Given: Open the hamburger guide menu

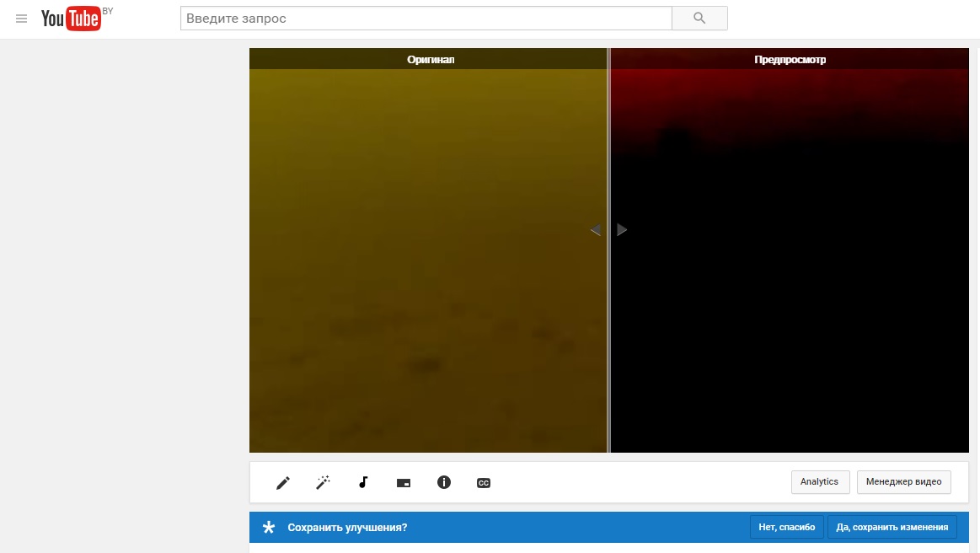Looking at the screenshot, I should click(x=22, y=19).
